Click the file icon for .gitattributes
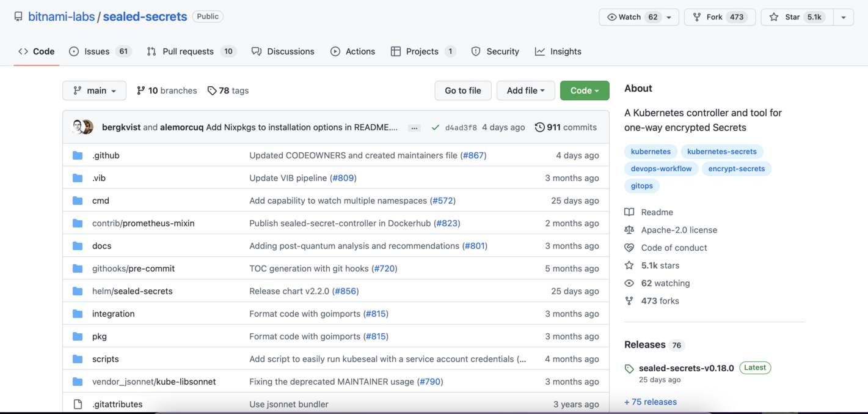The image size is (868, 414). tap(78, 404)
